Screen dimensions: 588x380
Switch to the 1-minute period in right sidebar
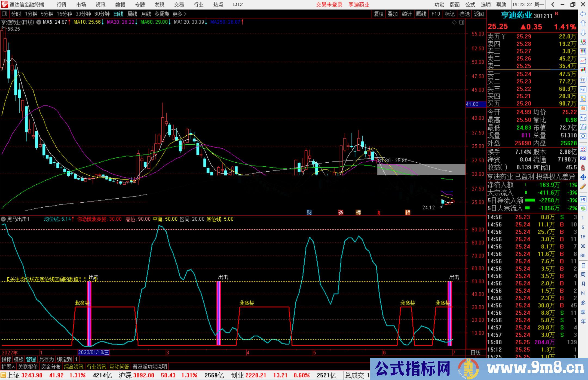(x=583, y=218)
